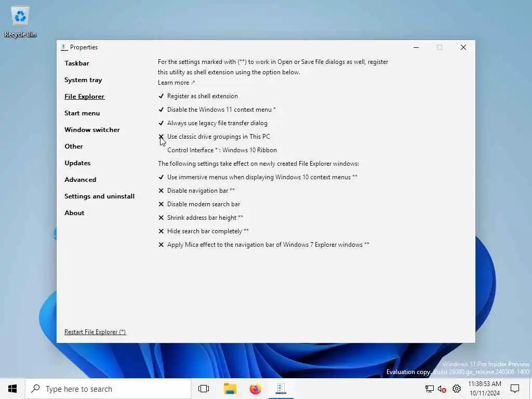Toggle Always use legacy file transfer dialog

[212, 123]
